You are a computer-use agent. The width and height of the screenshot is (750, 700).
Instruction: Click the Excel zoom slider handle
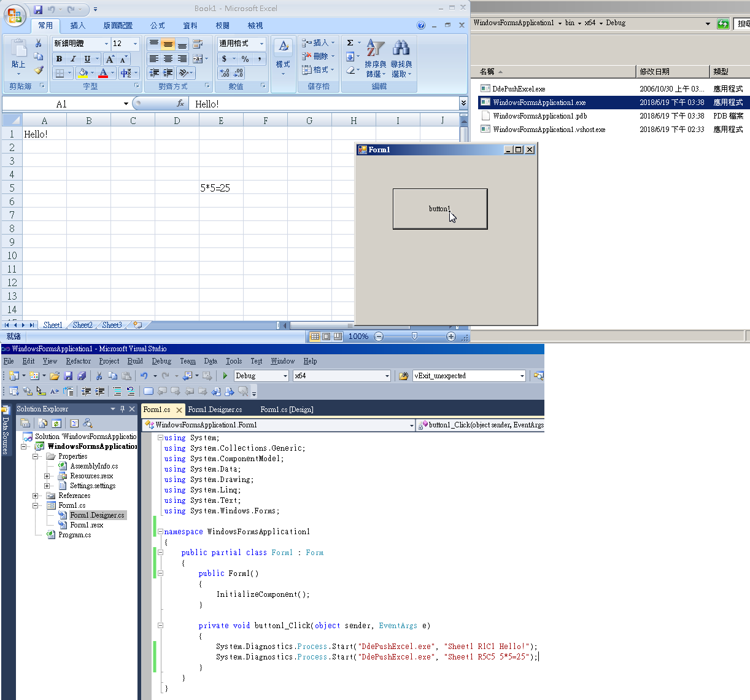click(415, 336)
